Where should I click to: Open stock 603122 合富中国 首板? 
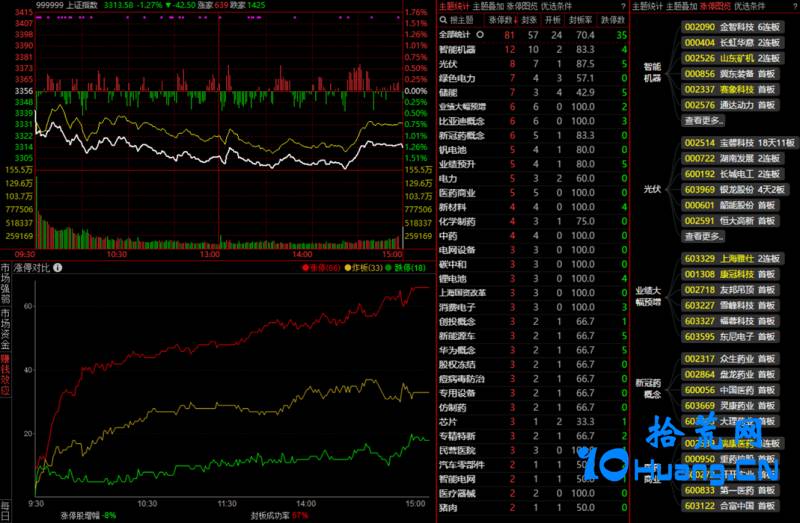tap(730, 506)
